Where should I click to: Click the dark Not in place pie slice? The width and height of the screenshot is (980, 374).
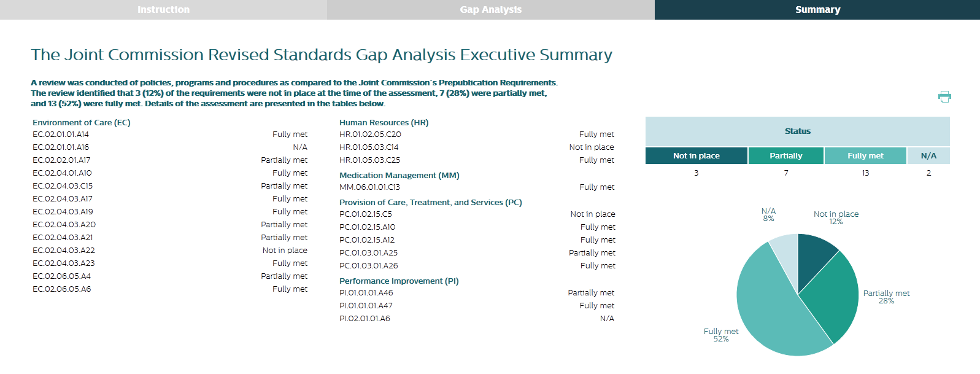click(814, 258)
